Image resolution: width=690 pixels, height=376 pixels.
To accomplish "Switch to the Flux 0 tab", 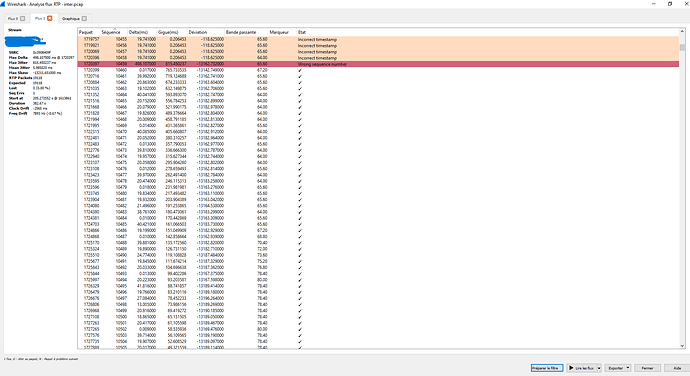I will point(16,18).
